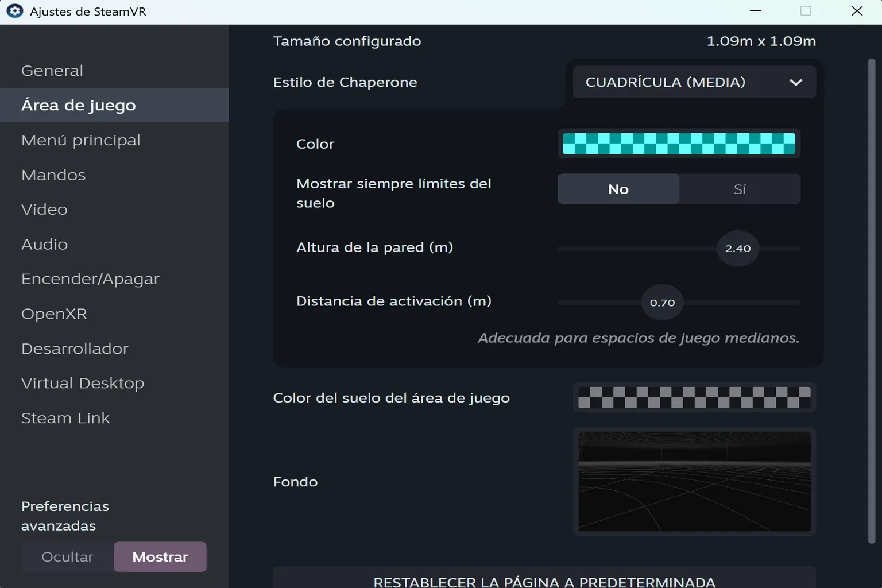Open the Mandos settings section
882x588 pixels.
pyautogui.click(x=114, y=175)
